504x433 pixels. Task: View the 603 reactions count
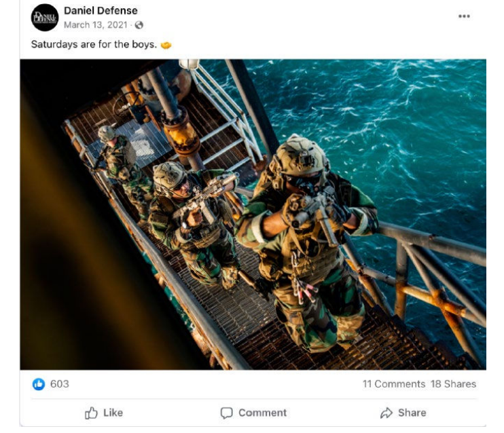tap(60, 384)
